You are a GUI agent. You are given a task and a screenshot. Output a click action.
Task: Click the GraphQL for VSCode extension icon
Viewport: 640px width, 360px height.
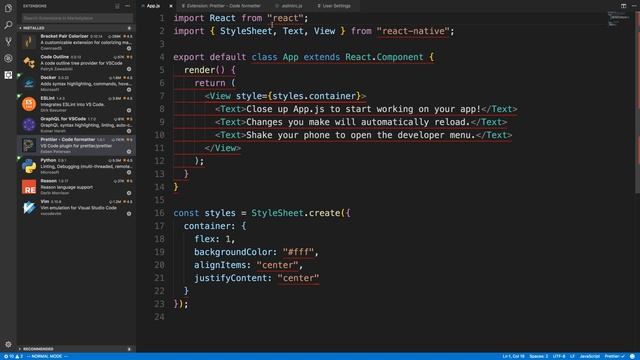[x=29, y=124]
